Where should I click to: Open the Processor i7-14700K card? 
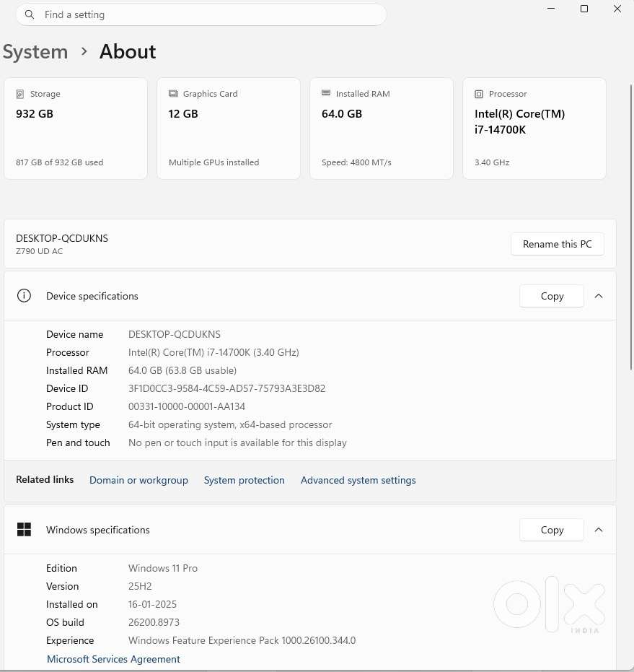coord(534,128)
